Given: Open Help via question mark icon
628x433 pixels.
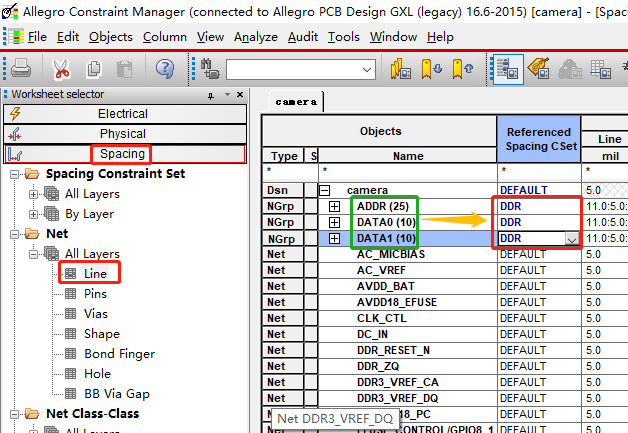Looking at the screenshot, I should 165,69.
